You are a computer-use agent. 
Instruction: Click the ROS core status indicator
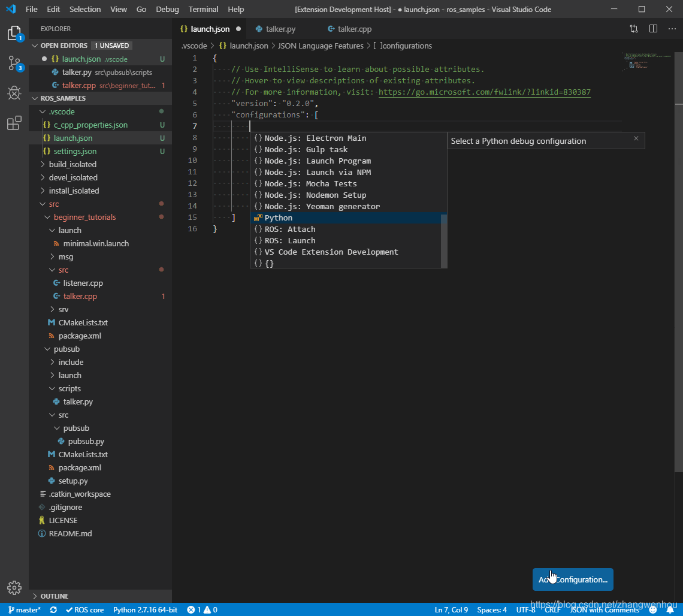84,610
